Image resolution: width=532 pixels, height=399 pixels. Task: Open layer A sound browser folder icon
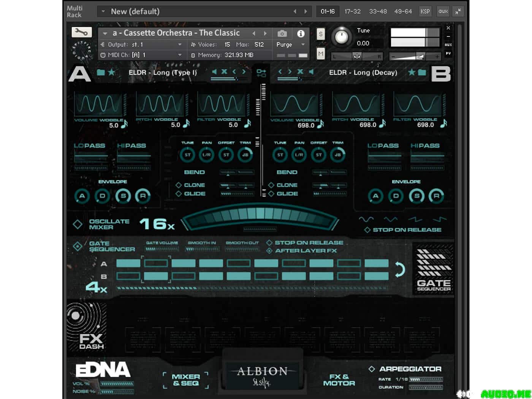click(101, 72)
